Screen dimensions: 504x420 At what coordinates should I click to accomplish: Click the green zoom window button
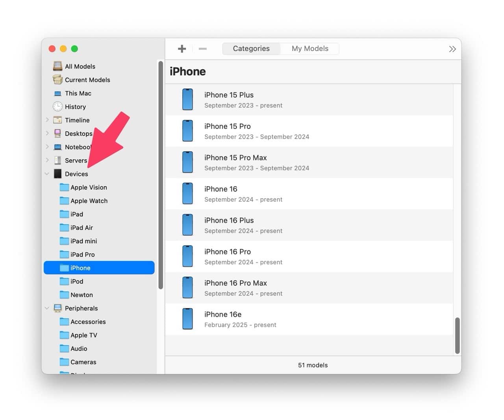[74, 48]
